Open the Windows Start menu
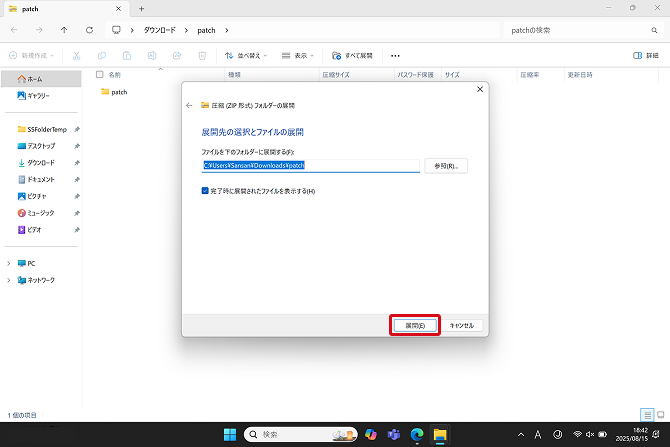670x447 pixels. 230,435
